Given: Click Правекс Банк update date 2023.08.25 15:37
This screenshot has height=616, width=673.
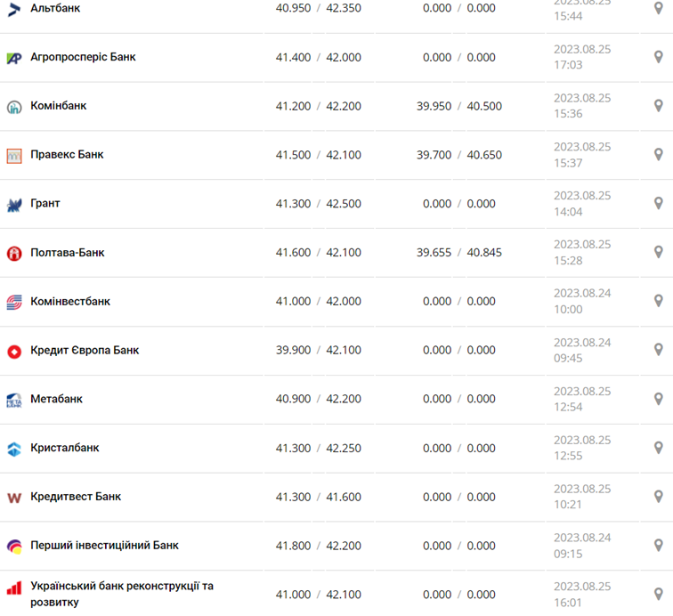Looking at the screenshot, I should 582,155.
